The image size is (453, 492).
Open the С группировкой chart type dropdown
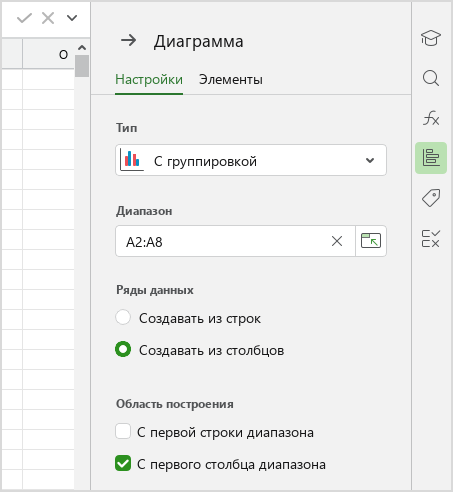(251, 160)
